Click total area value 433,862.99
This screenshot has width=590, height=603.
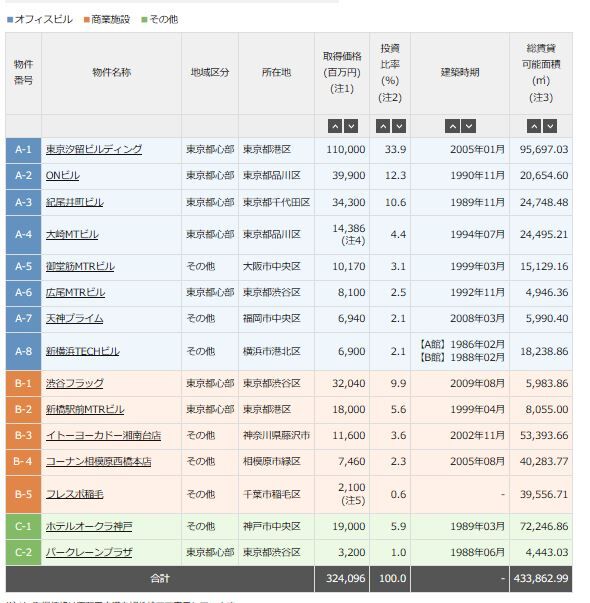(x=541, y=578)
